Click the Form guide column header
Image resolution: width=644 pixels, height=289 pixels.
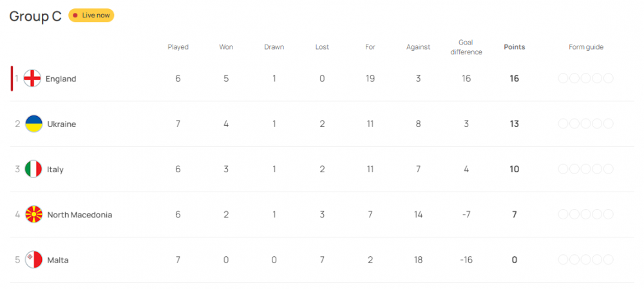click(x=586, y=47)
